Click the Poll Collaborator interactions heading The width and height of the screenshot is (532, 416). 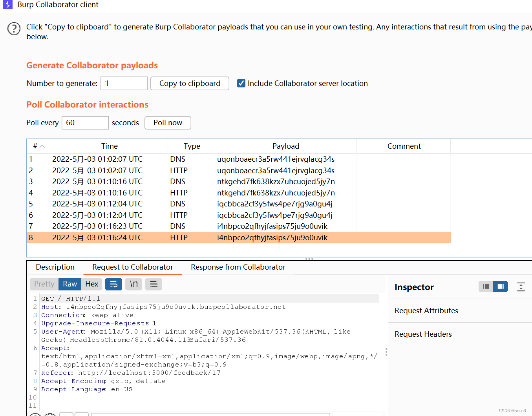pos(87,104)
